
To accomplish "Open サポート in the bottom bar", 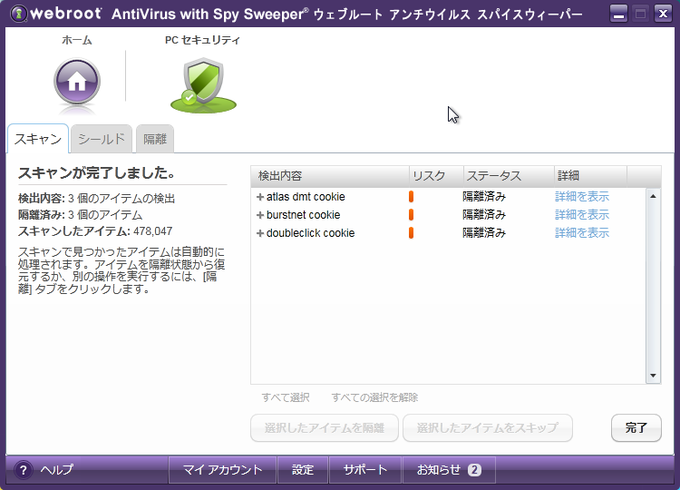I will 365,470.
